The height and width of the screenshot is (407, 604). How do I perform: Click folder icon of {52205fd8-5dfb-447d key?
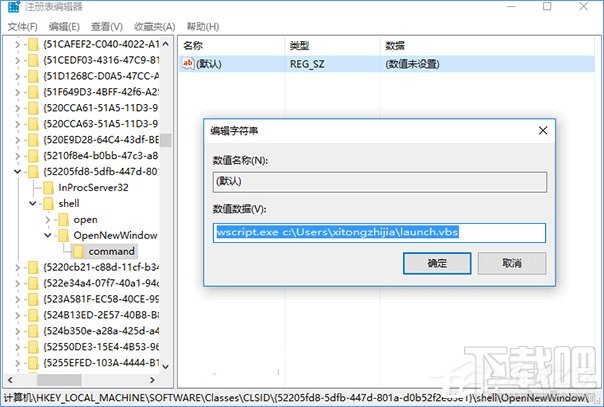(x=34, y=172)
